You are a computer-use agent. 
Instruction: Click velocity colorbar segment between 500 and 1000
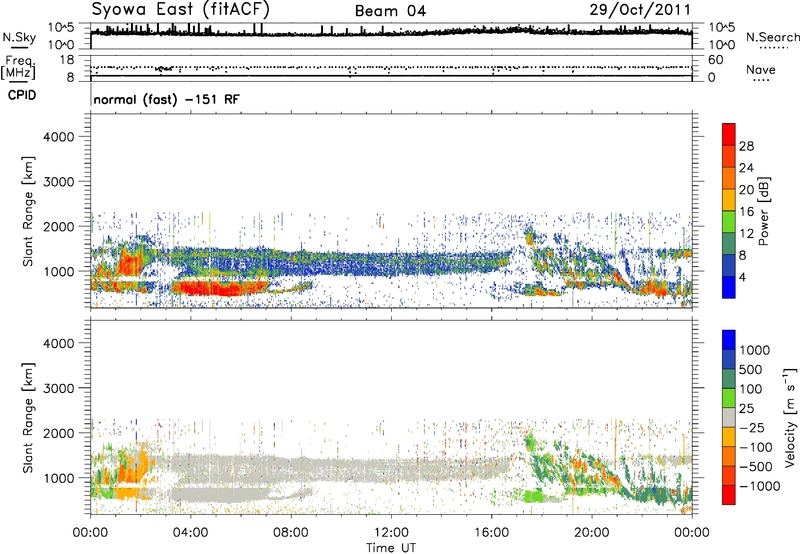(x=729, y=360)
